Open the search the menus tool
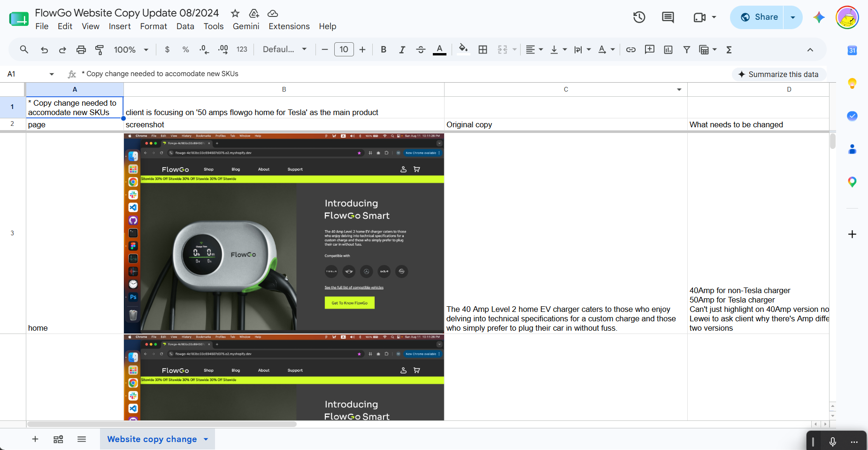The width and height of the screenshot is (868, 450). 24,49
